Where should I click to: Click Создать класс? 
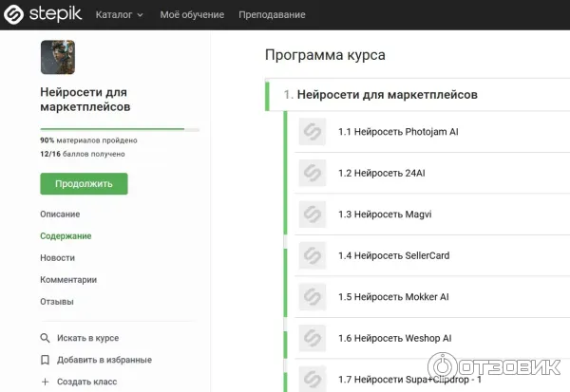pos(86,382)
